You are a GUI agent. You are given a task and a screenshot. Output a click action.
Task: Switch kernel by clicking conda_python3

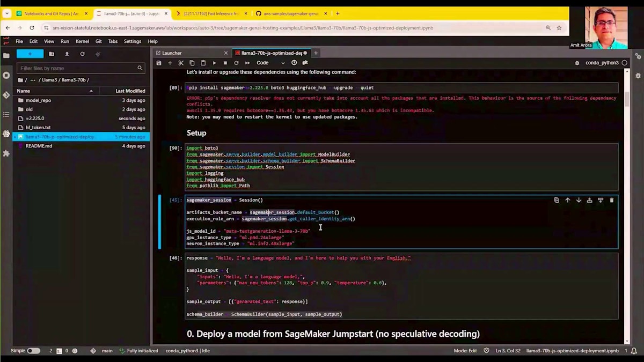(602, 63)
